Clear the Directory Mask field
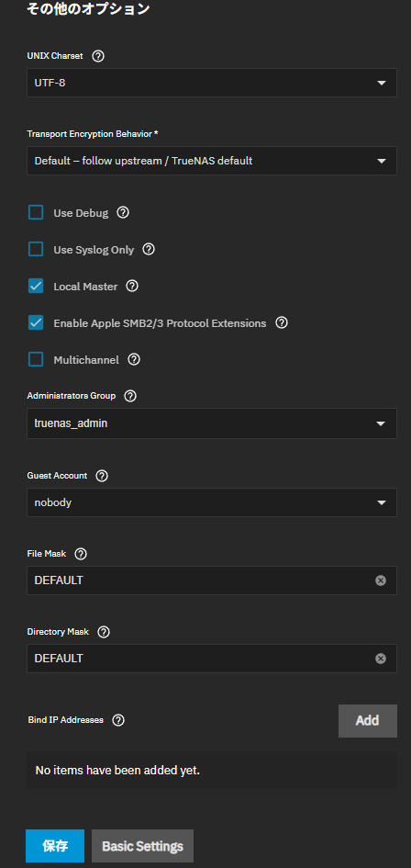The image size is (411, 868). click(381, 659)
